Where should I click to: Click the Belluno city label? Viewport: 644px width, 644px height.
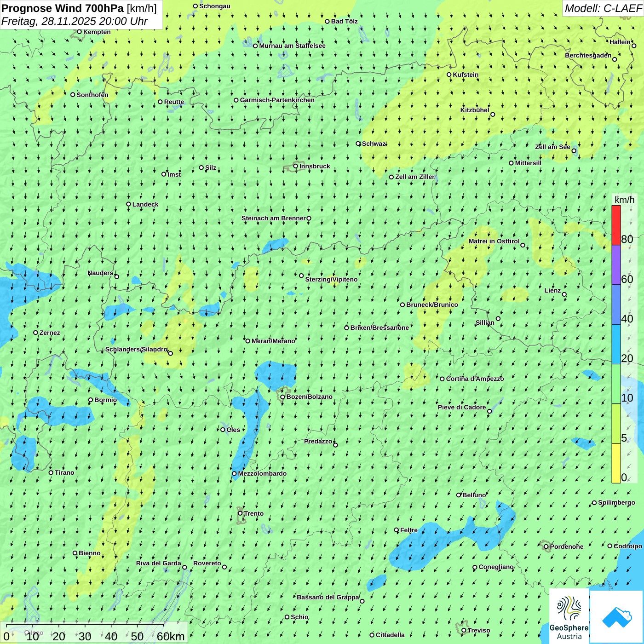[x=474, y=495]
